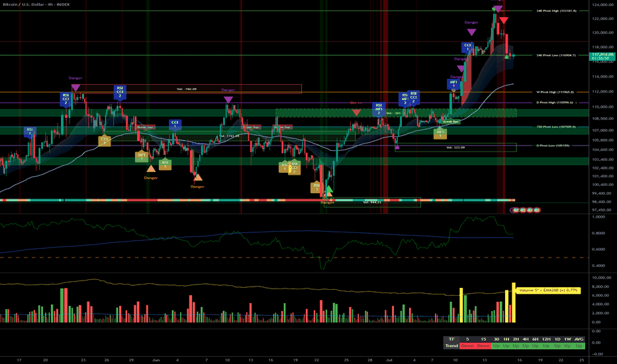
Task: Select the 240 Pivot High (123181.8) label
Action: [556, 11]
